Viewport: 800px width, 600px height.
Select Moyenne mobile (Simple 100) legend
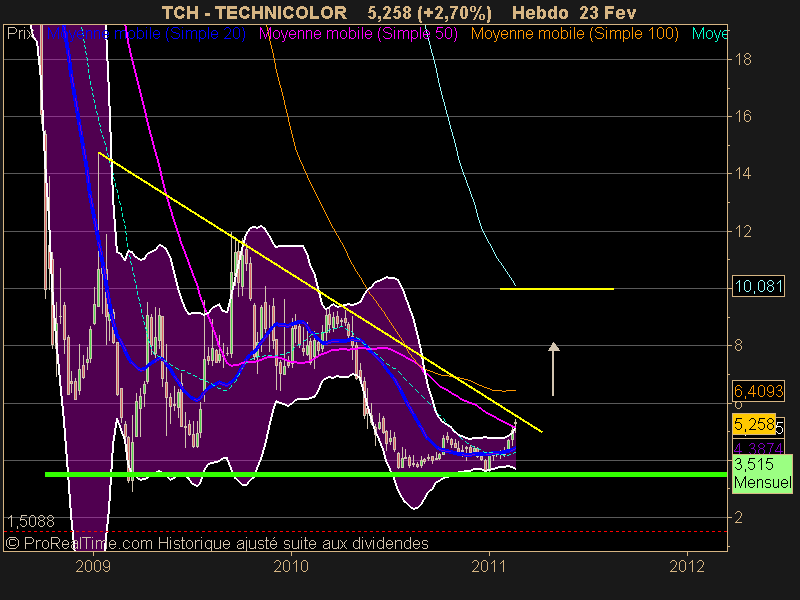click(x=574, y=34)
